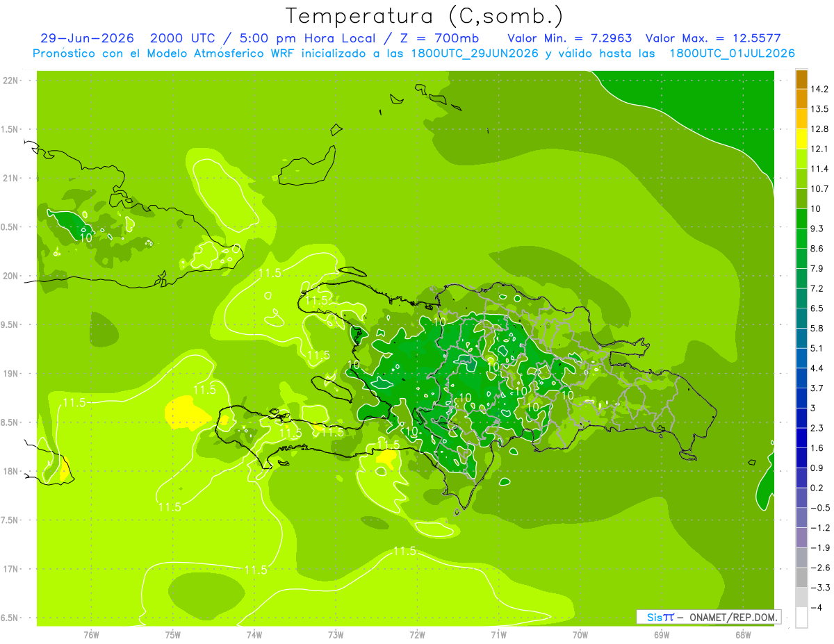Click the 0.9 colorbar label
834x644 pixels.
click(x=817, y=468)
